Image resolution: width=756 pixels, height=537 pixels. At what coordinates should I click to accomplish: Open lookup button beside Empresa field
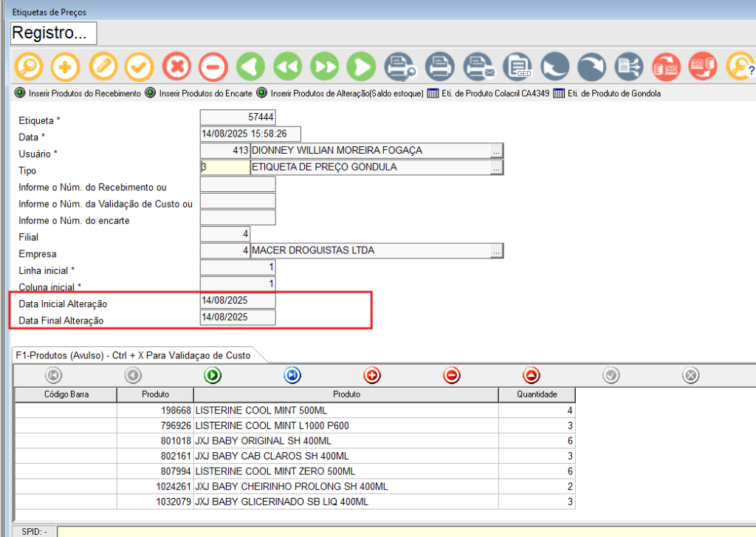[497, 251]
